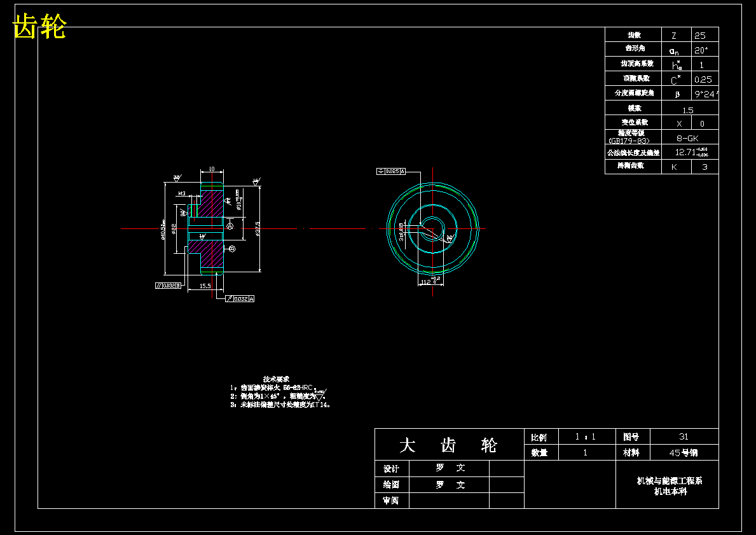Screen dimensions: 756x535
Task: Select the material value 45号钢
Action: pyautogui.click(x=683, y=453)
